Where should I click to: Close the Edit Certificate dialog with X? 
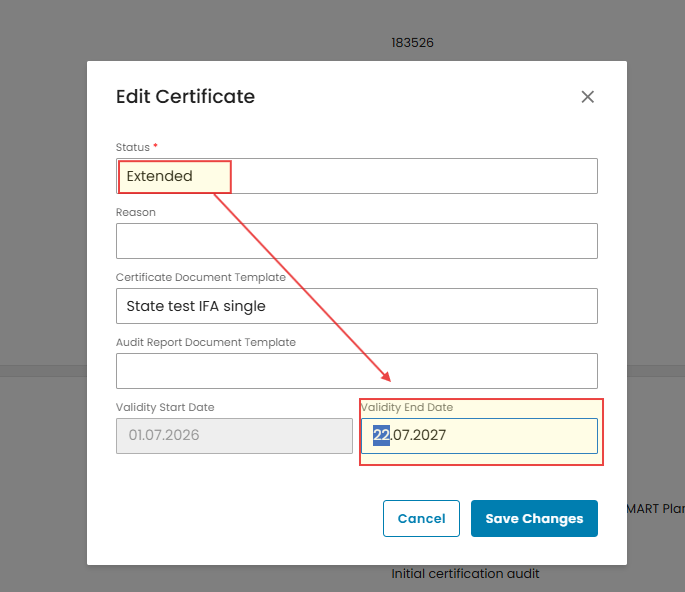588,97
